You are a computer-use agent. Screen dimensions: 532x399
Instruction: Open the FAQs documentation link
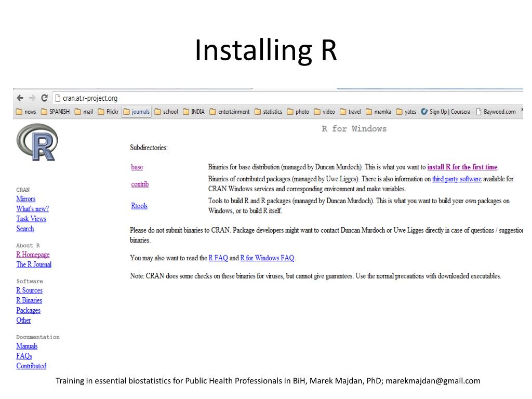[24, 356]
